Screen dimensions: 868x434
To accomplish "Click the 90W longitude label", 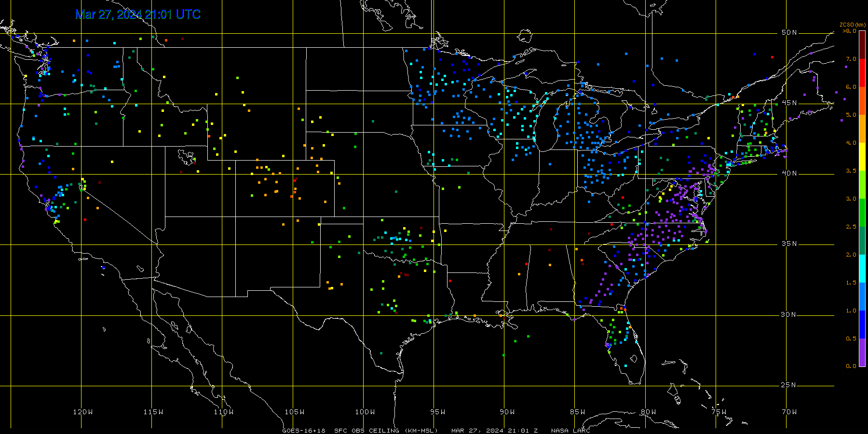I will pos(507,412).
